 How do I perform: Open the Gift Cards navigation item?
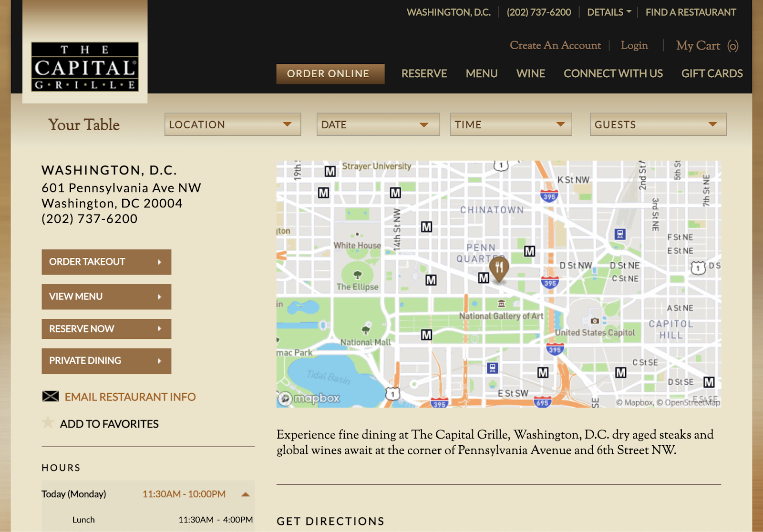711,73
